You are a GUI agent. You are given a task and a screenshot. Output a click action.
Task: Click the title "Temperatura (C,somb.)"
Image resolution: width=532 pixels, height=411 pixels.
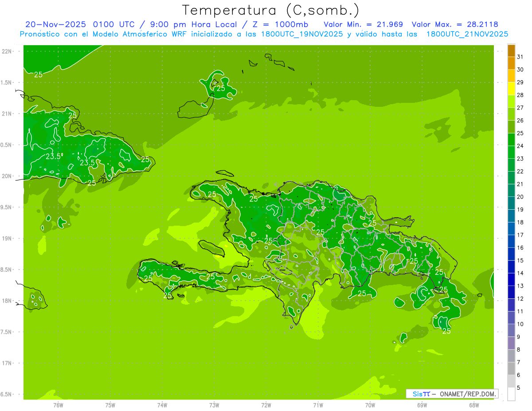tap(271, 10)
